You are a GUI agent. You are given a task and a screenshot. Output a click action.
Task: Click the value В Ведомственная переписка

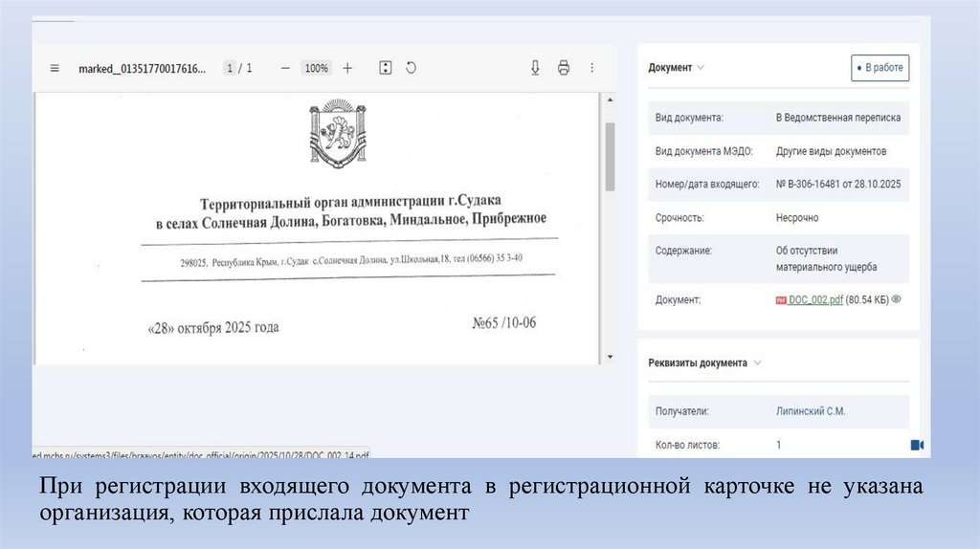coord(838,118)
